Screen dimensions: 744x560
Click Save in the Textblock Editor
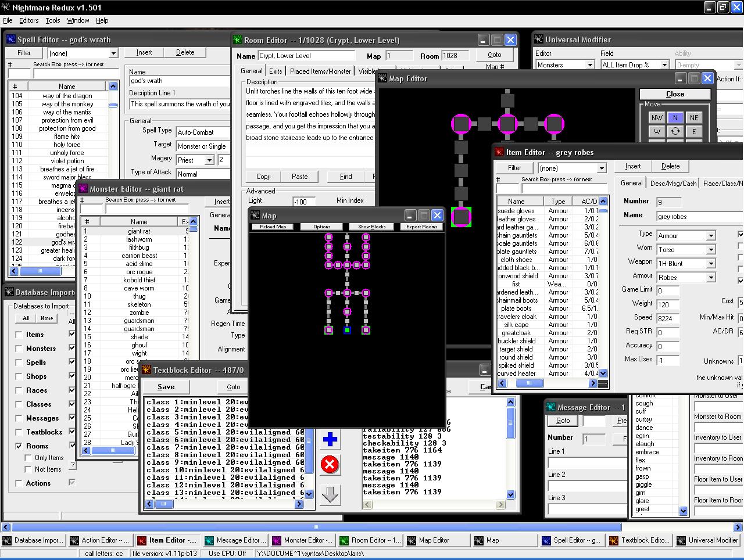point(166,387)
